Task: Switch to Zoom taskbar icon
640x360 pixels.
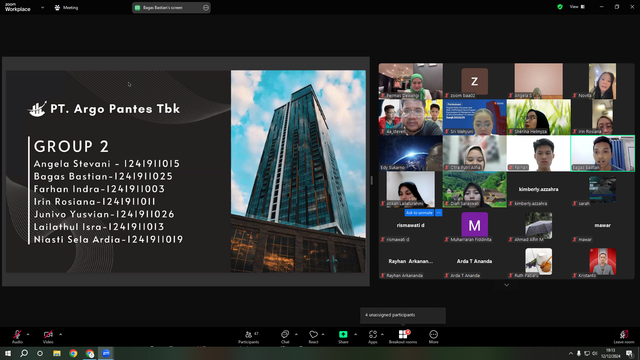Action: [106, 353]
